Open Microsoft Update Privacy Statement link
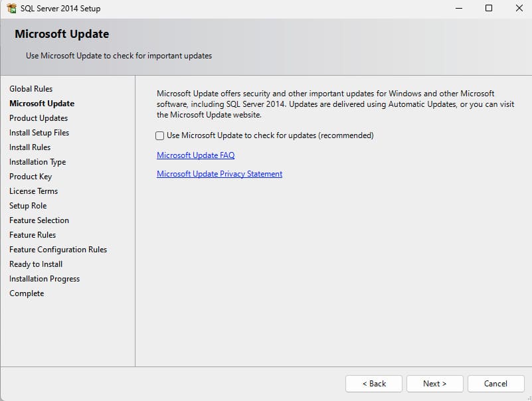 [219, 174]
